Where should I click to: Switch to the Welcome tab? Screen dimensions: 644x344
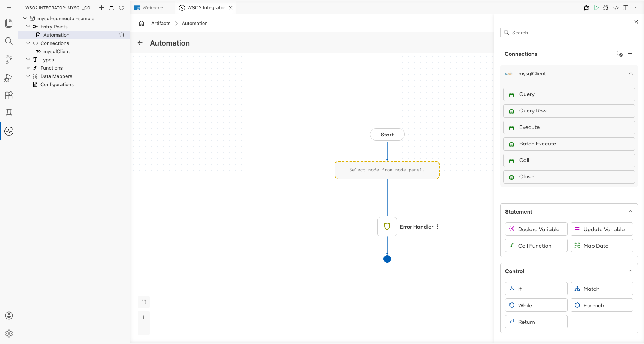(x=153, y=8)
